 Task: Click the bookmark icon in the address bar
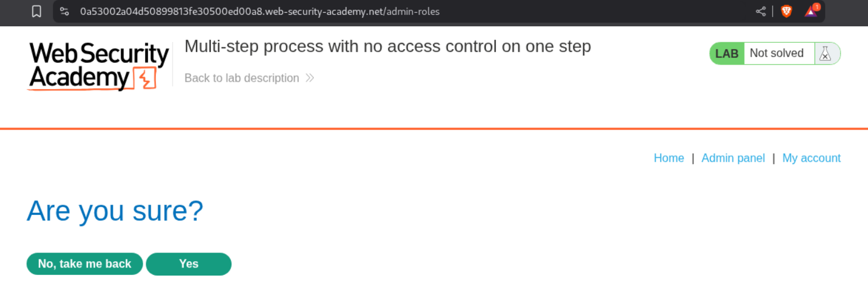37,11
